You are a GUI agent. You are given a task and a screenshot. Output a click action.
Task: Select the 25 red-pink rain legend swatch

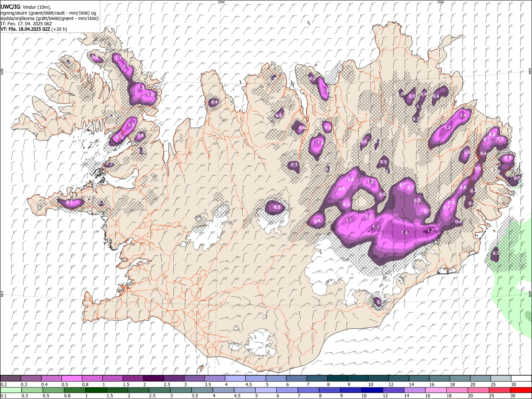point(499,390)
